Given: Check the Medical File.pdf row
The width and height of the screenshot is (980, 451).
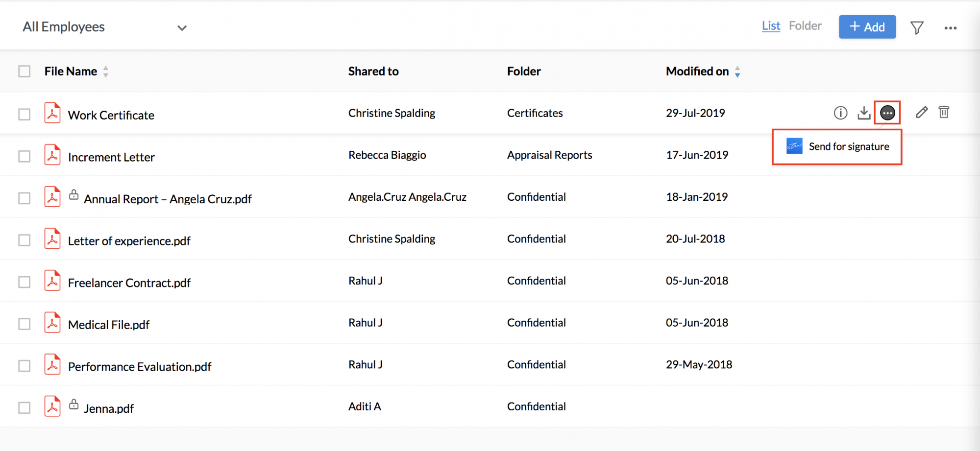Looking at the screenshot, I should (x=24, y=324).
